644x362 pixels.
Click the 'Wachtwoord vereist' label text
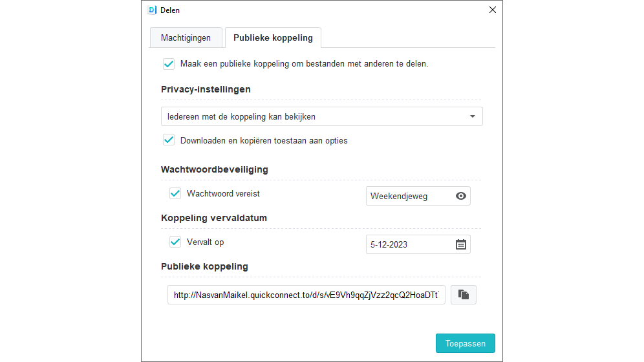point(223,193)
